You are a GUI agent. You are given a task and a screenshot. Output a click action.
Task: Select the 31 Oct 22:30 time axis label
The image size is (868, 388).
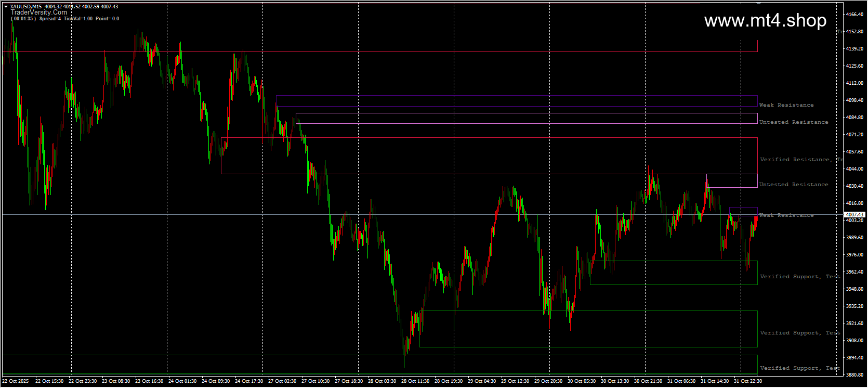coord(748,381)
